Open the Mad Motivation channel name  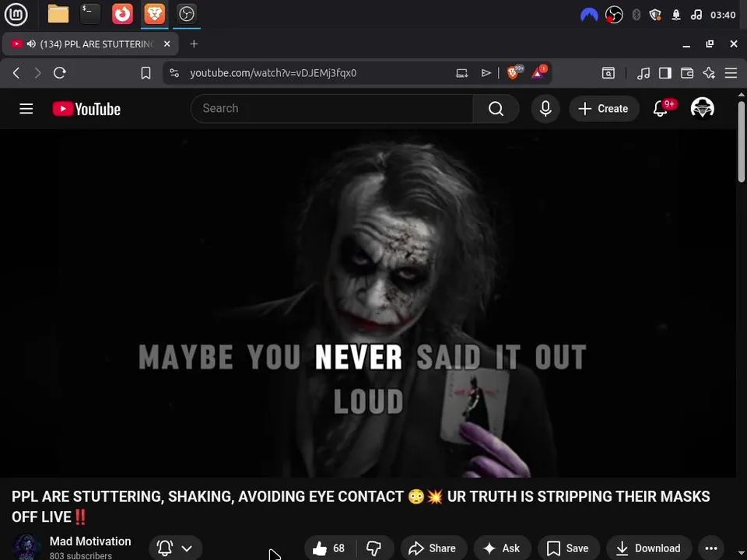point(90,541)
